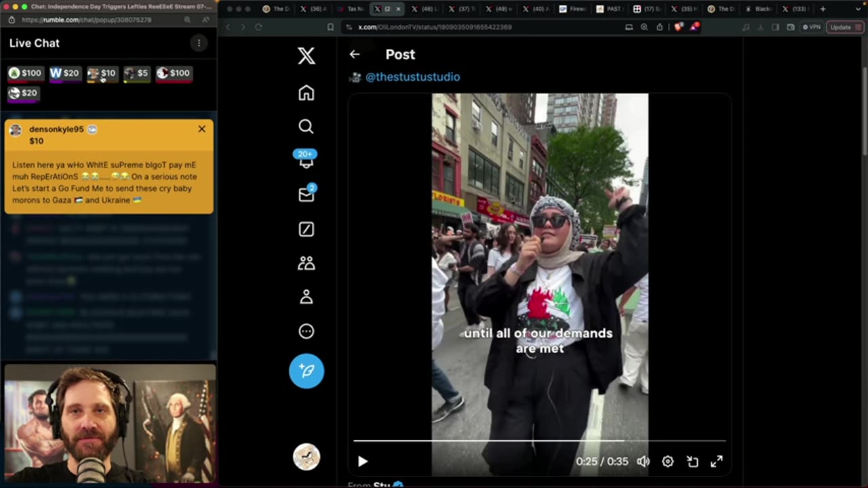Open Grok slash-box icon in sidebar
This screenshot has width=868, height=488.
coord(306,229)
